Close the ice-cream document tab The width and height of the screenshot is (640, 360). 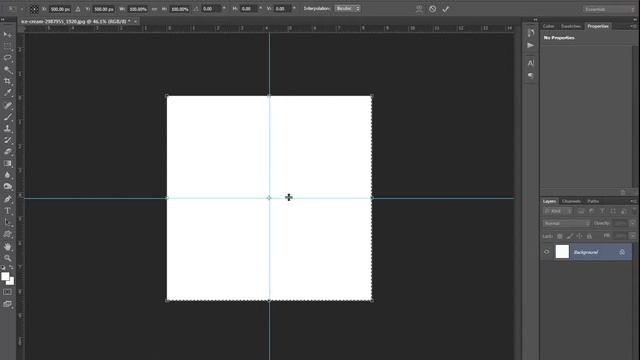pyautogui.click(x=136, y=21)
